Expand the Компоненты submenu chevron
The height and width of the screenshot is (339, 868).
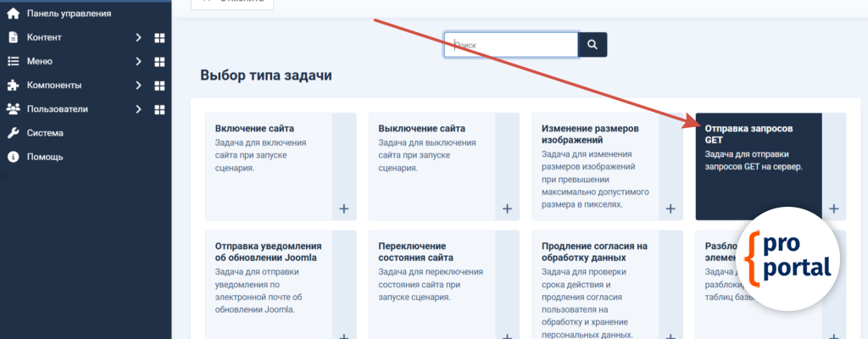click(138, 86)
